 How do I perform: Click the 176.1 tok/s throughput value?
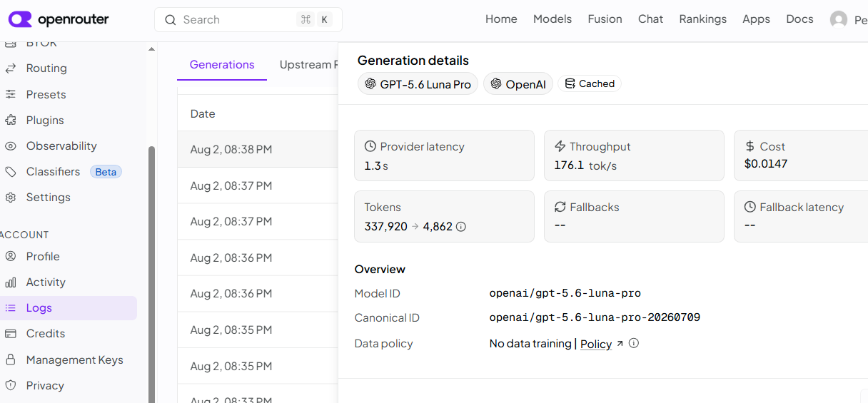click(585, 165)
